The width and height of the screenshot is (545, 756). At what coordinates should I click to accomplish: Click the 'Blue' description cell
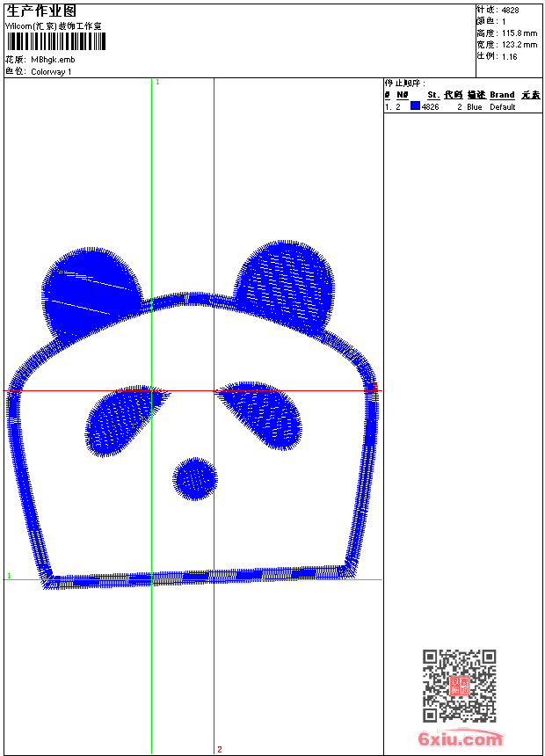[475, 107]
